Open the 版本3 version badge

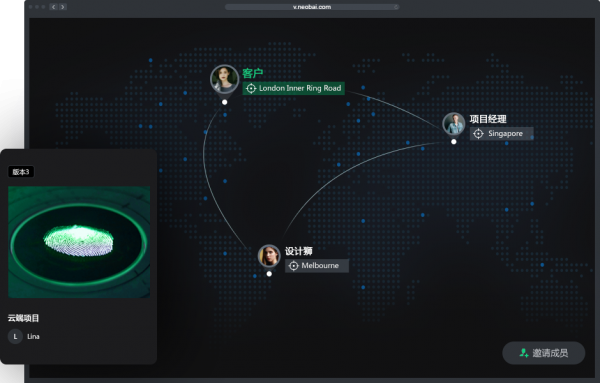click(x=21, y=172)
